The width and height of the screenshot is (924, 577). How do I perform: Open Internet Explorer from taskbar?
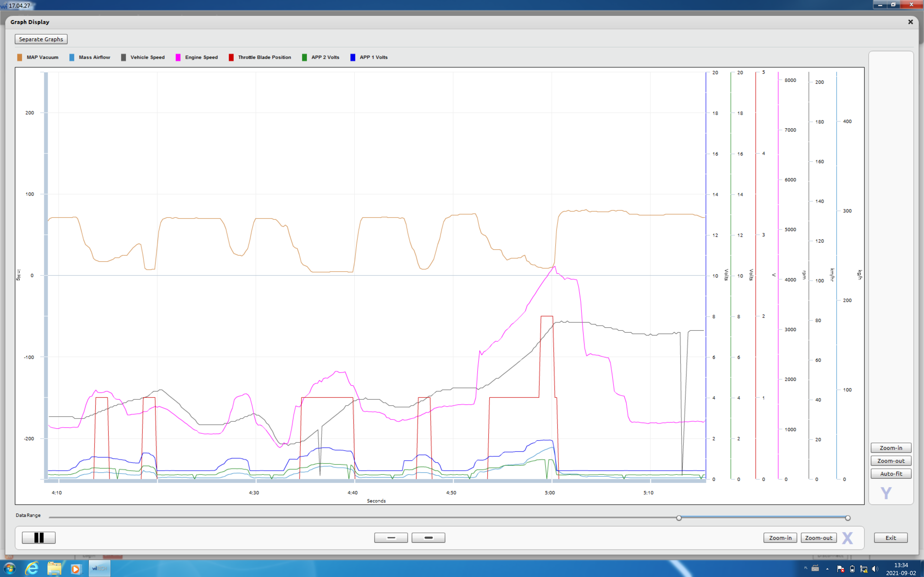32,569
